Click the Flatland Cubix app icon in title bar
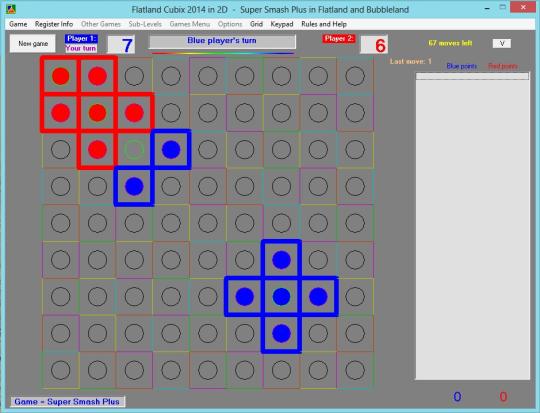540x413 pixels. (x=11, y=9)
